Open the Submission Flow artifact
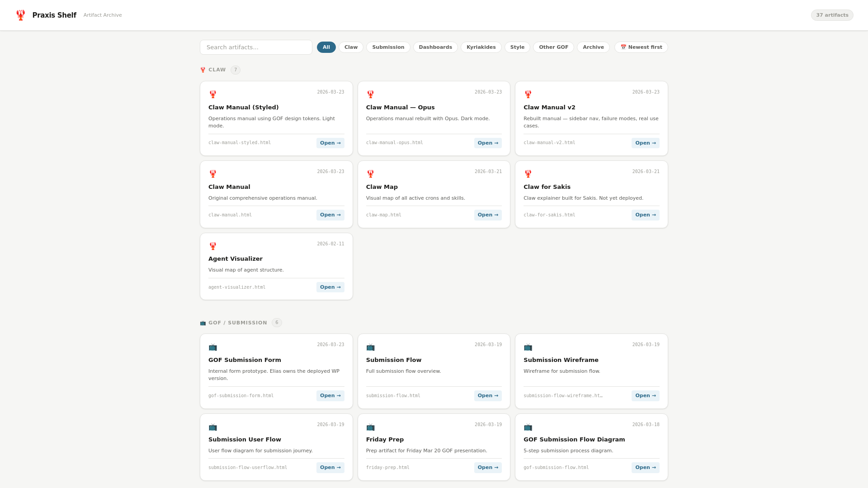The height and width of the screenshot is (488, 868). click(488, 396)
